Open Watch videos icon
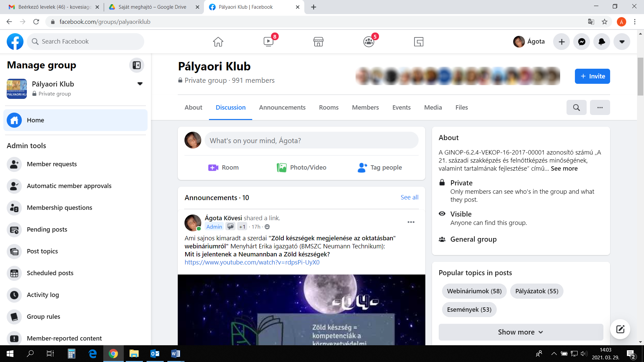 coord(268,42)
